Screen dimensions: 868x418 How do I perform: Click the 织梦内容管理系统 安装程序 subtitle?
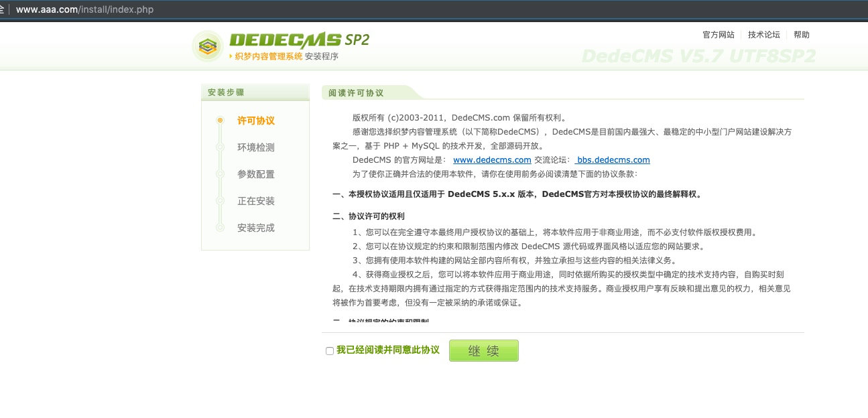[x=287, y=57]
